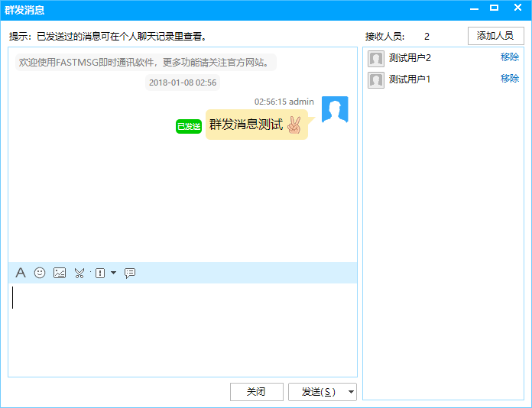Screen dimensions: 532x408
Task: Focus the message input box
Action: click(x=183, y=329)
